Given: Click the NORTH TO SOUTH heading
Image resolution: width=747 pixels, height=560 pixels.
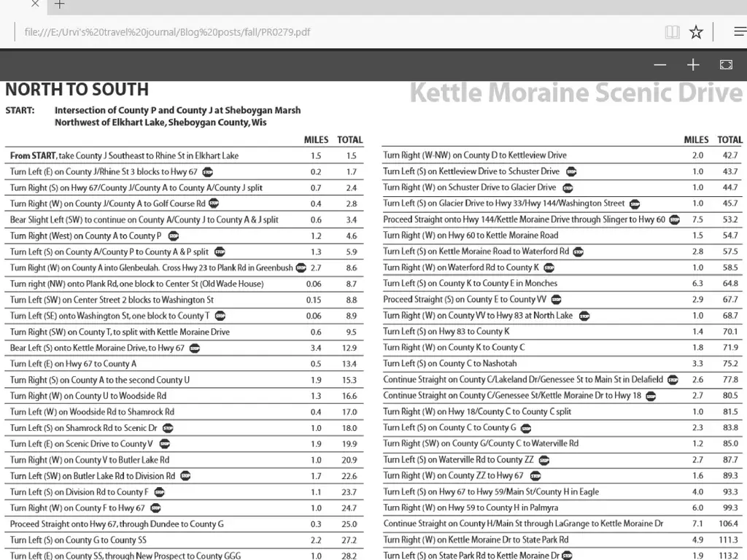Looking at the screenshot, I should click(x=77, y=90).
